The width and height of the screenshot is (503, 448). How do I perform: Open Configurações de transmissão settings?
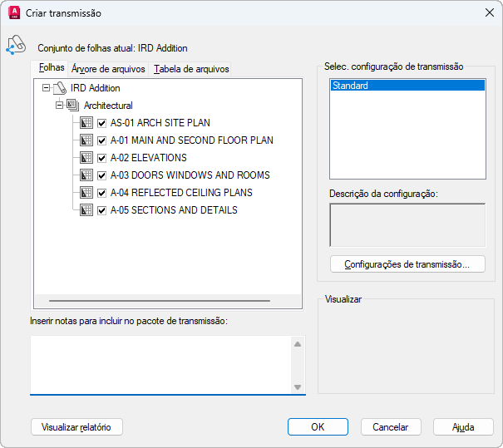click(407, 264)
